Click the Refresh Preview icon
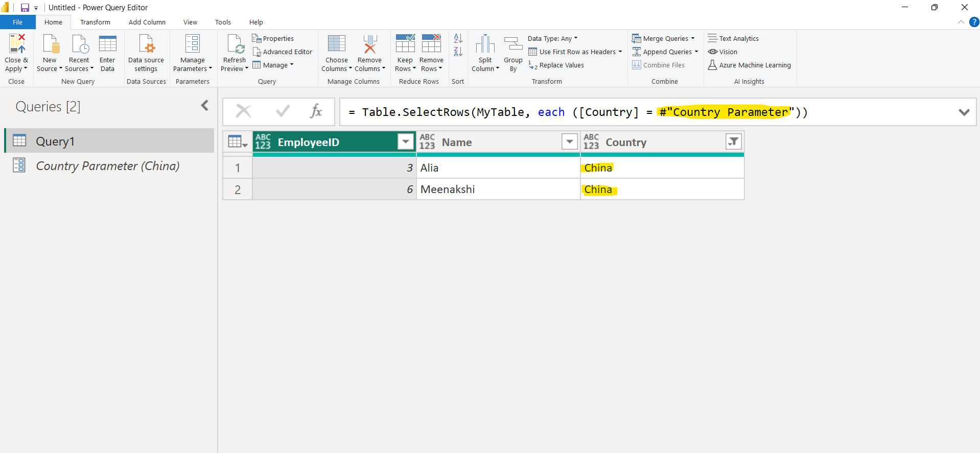 pos(235,44)
